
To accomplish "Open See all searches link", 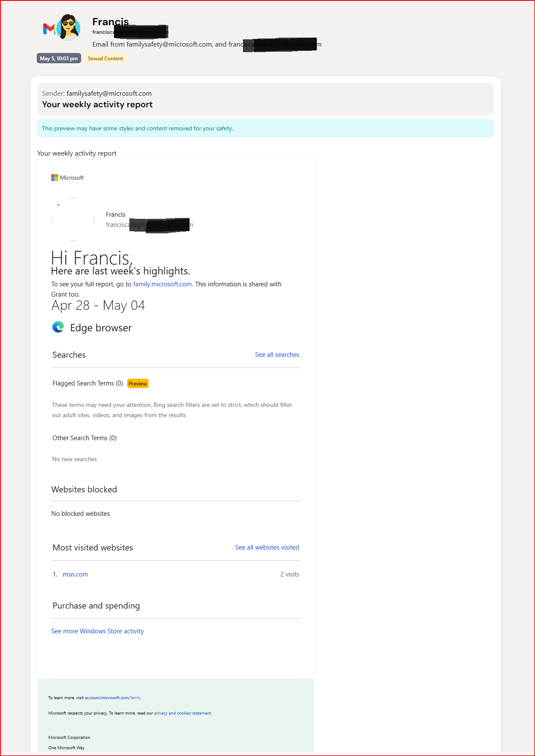I will point(277,355).
